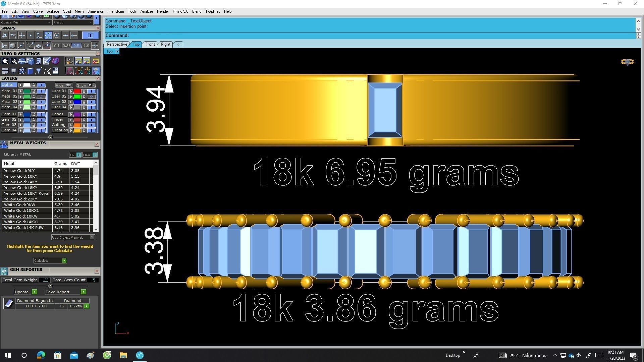
Task: Toggle Metal 02 layer on/off switch
Action: click(x=41, y=97)
